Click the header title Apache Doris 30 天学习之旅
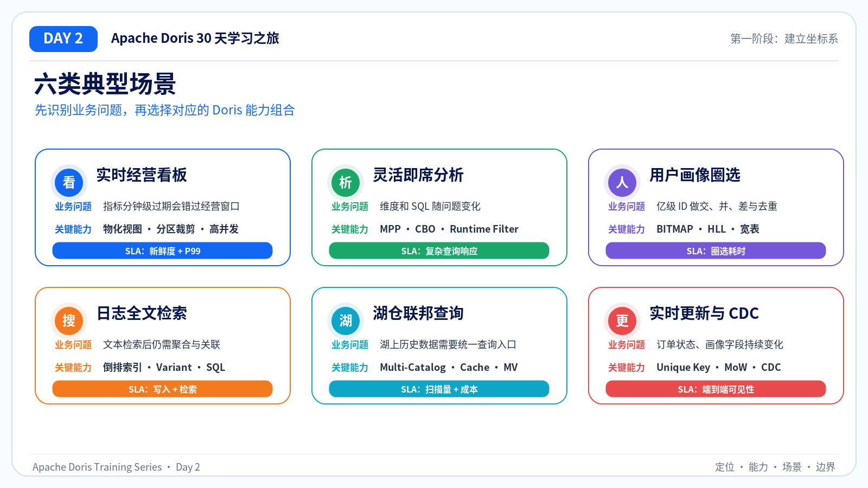Image resolution: width=868 pixels, height=488 pixels. pos(195,38)
